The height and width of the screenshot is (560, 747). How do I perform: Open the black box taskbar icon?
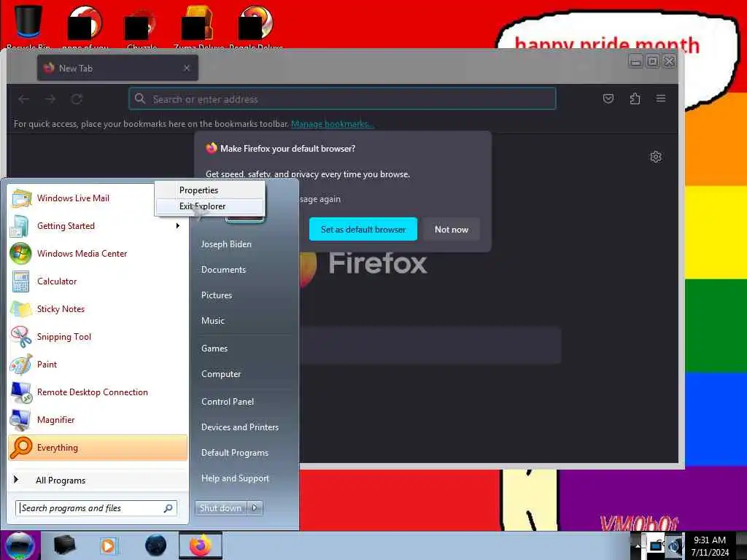(x=64, y=545)
